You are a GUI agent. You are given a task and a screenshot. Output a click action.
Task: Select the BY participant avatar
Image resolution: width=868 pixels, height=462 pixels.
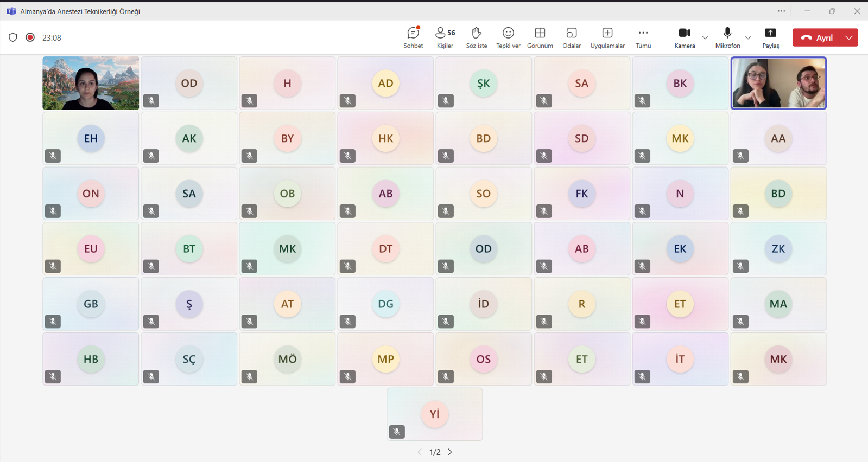coord(287,138)
